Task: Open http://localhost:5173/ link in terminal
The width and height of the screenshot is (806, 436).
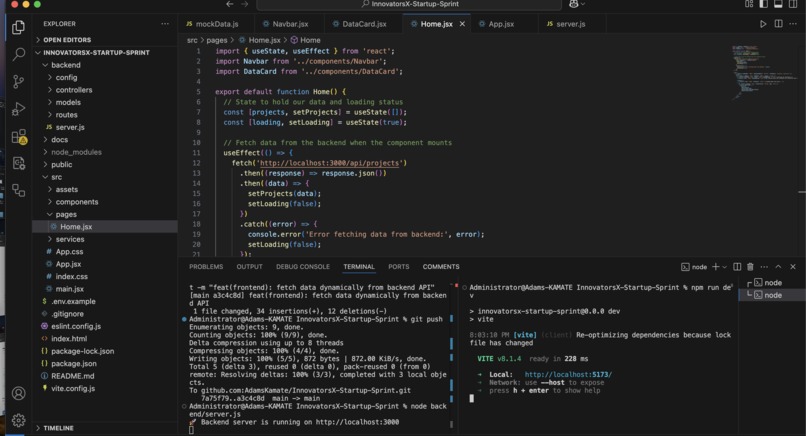Action: click(x=568, y=374)
